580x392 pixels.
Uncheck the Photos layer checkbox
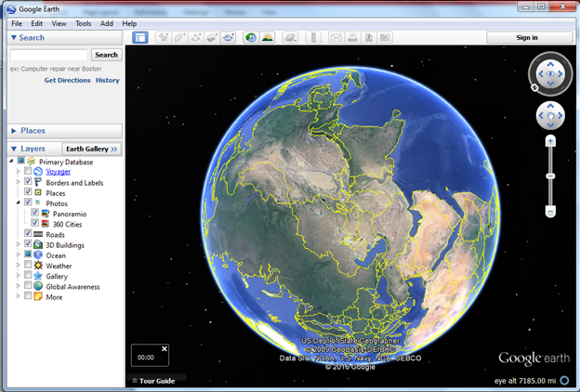coord(28,202)
